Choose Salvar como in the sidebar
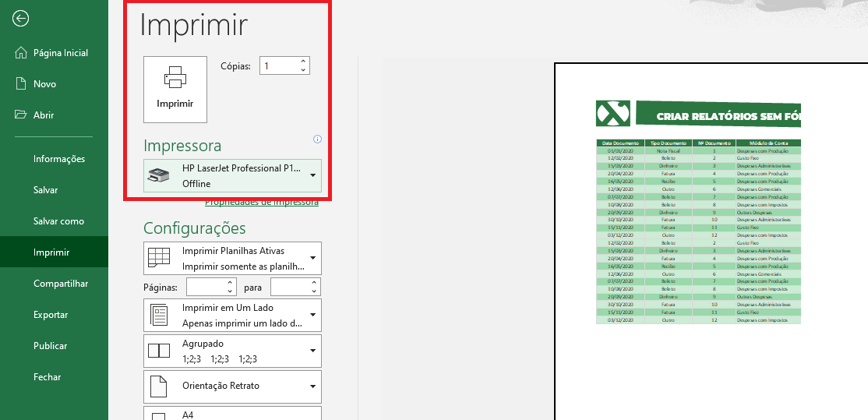868x420 pixels. click(55, 221)
